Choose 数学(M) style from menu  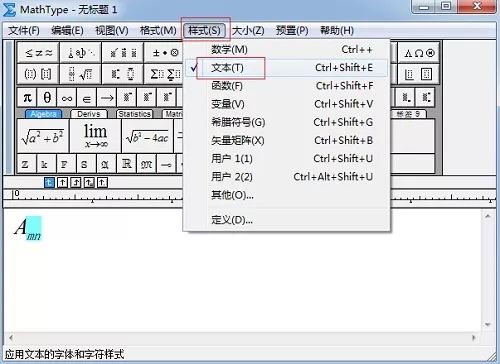(x=287, y=50)
